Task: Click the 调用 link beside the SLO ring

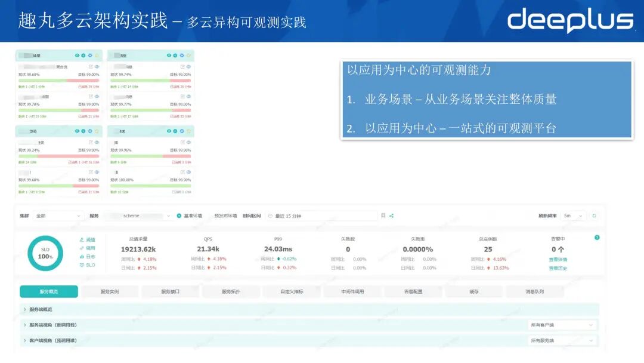Action: point(88,248)
